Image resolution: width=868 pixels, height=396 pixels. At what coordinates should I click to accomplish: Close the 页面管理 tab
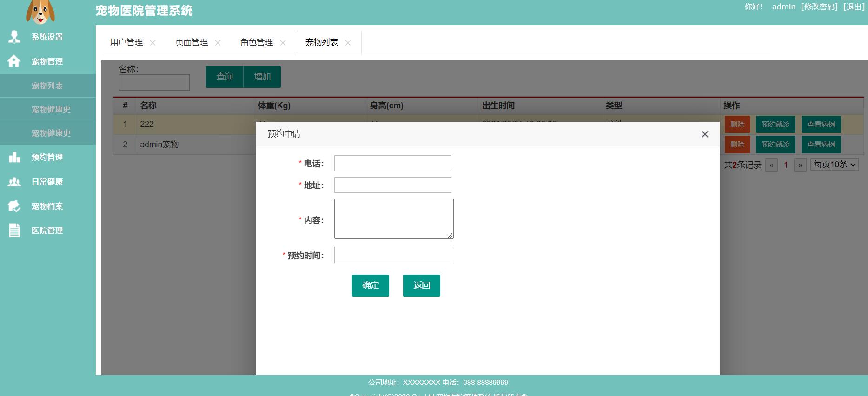218,43
